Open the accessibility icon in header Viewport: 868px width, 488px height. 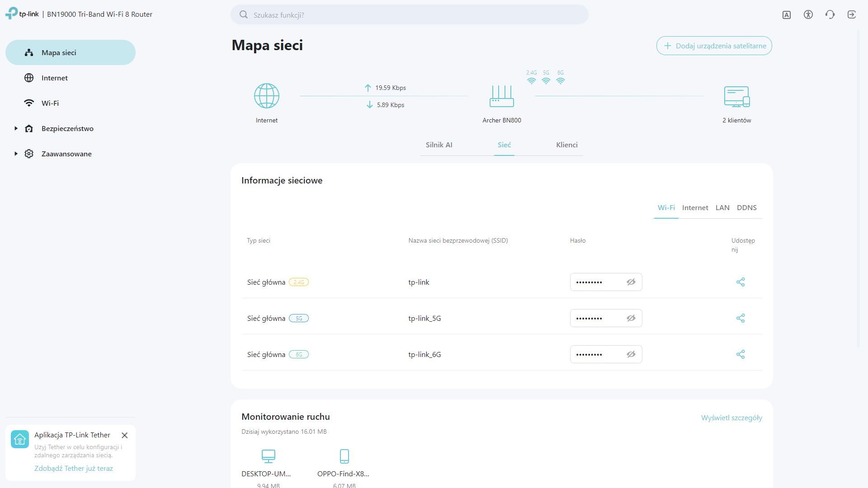tap(808, 14)
